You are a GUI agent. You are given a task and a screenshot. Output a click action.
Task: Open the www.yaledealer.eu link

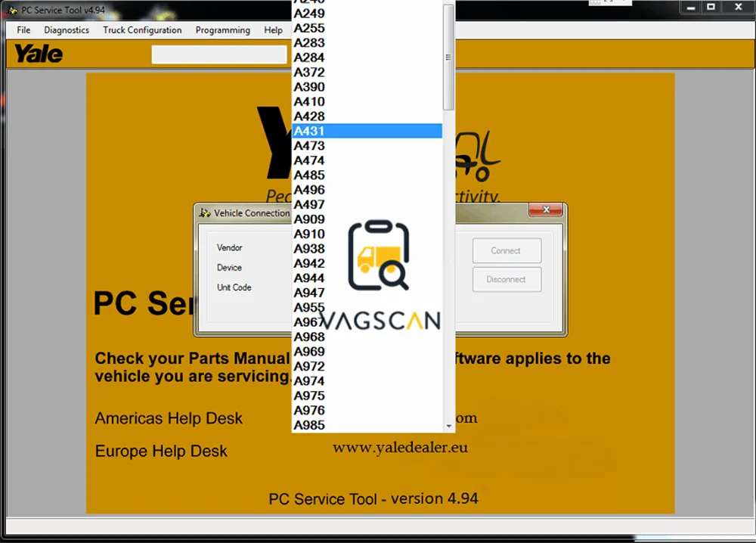pyautogui.click(x=400, y=448)
